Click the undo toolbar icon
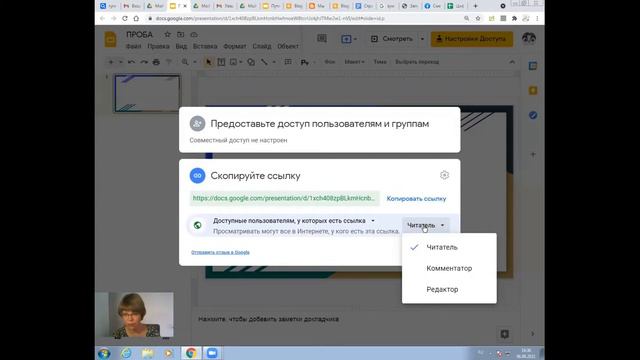Screen dimensions: 640x360 click(x=131, y=62)
